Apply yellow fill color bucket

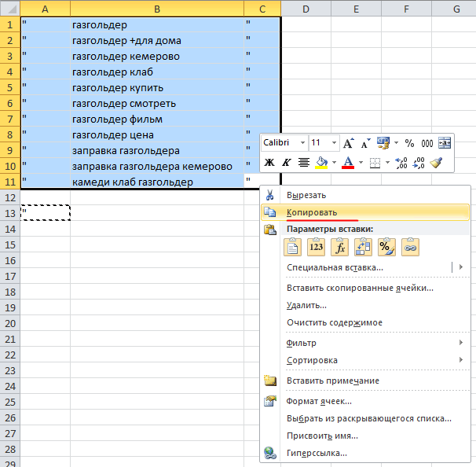(x=321, y=163)
